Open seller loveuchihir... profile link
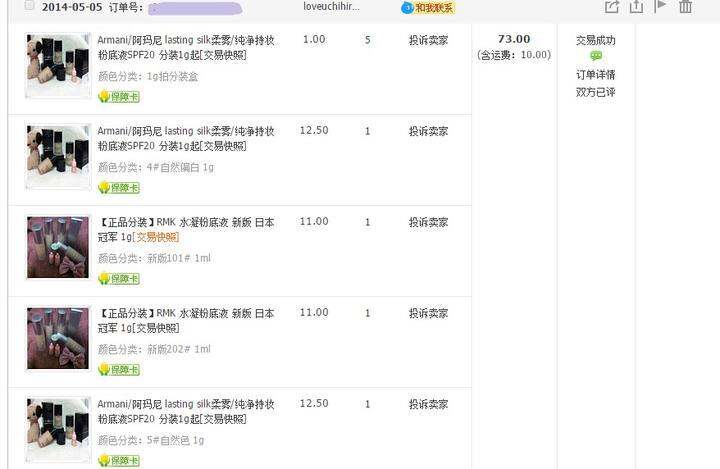720x469 pixels. tap(331, 6)
